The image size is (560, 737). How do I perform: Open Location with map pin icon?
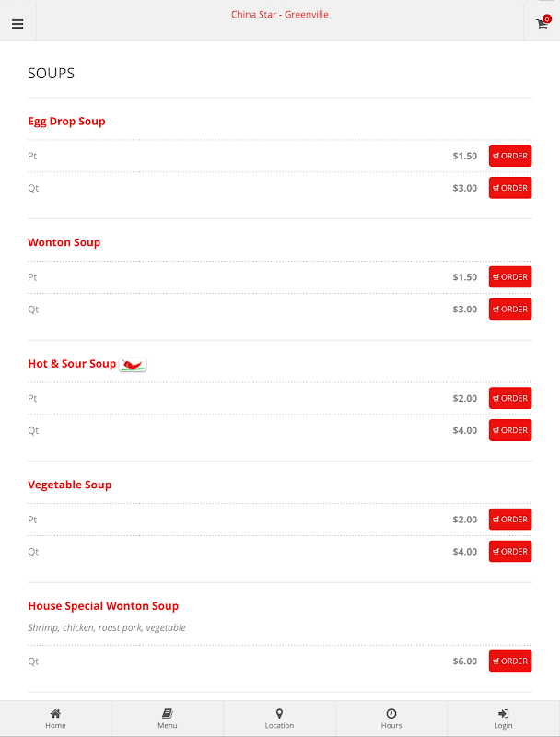279,719
